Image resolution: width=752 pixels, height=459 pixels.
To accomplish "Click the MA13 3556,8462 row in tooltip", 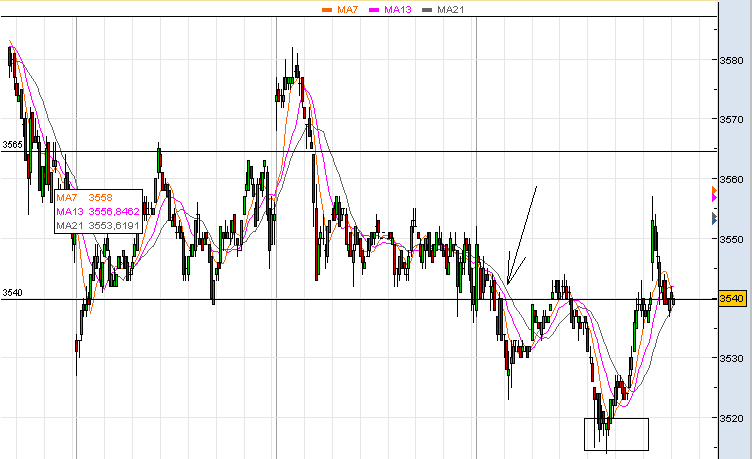I will 98,212.
